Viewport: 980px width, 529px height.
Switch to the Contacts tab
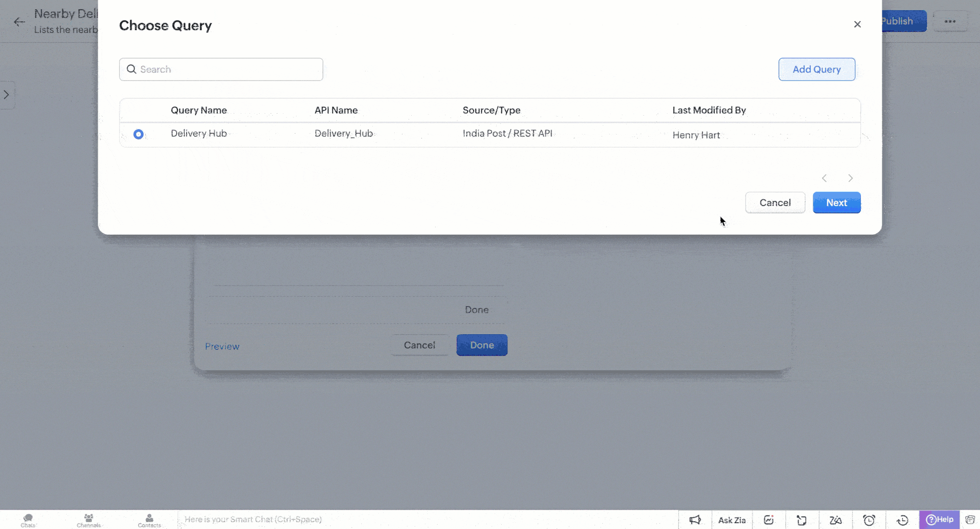(149, 520)
